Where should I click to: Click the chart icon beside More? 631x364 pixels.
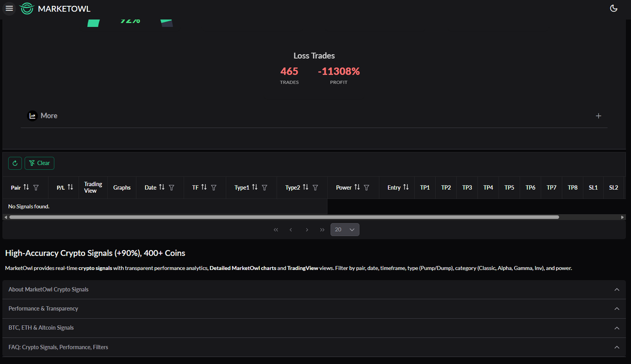(33, 116)
